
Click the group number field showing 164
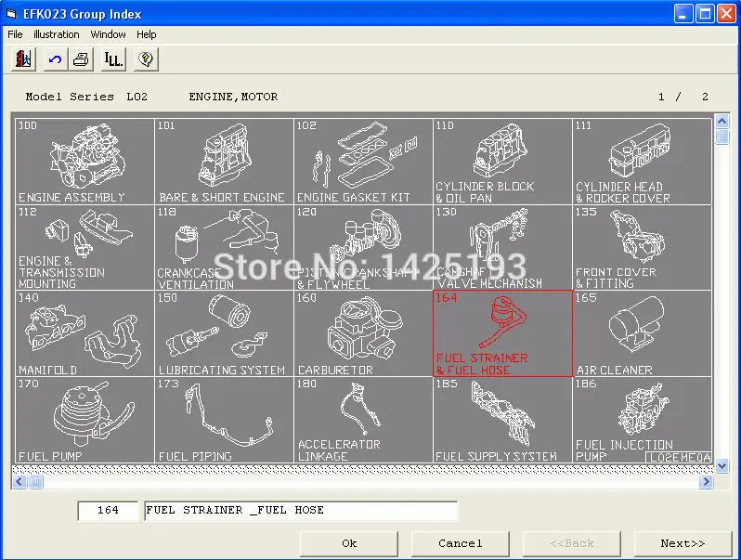pyautogui.click(x=109, y=511)
